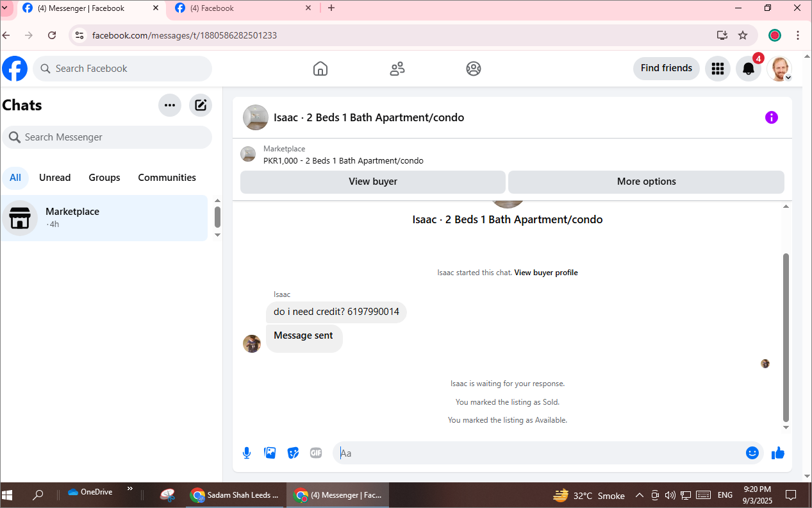The height and width of the screenshot is (508, 812).
Task: Click the Search Facebook field
Action: point(122,69)
